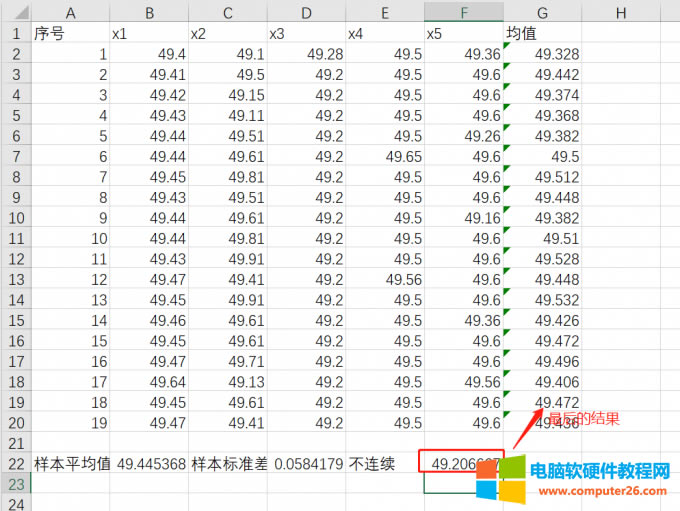
Task: Select the 49.28 cell in column x3
Action: pyautogui.click(x=306, y=54)
